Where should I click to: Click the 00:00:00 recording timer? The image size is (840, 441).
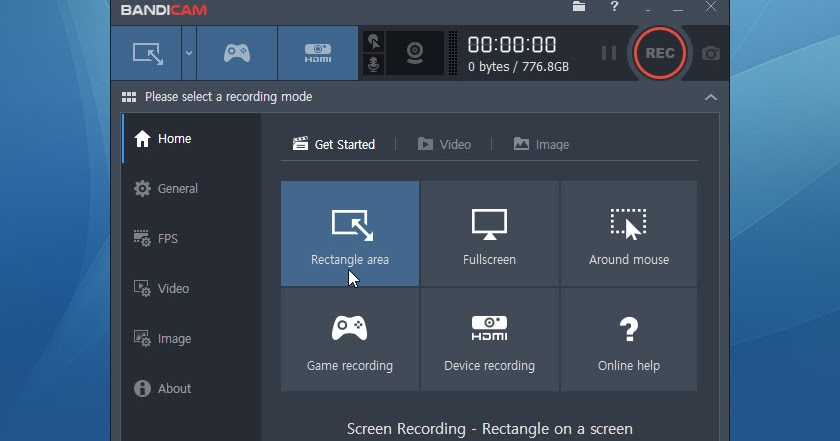click(x=512, y=45)
